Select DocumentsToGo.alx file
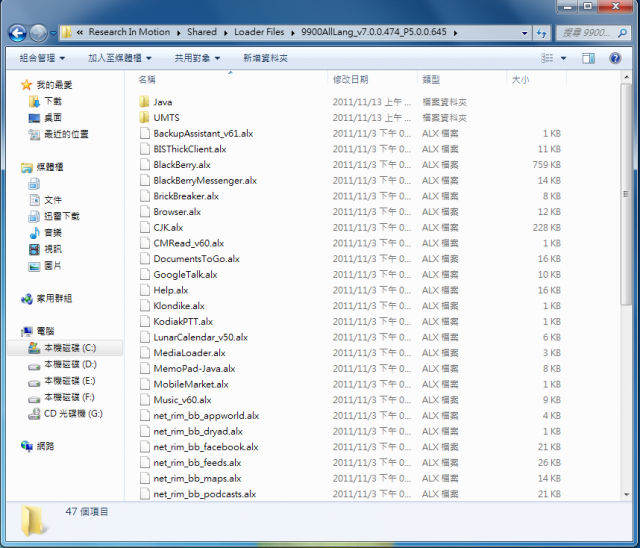 pyautogui.click(x=196, y=259)
